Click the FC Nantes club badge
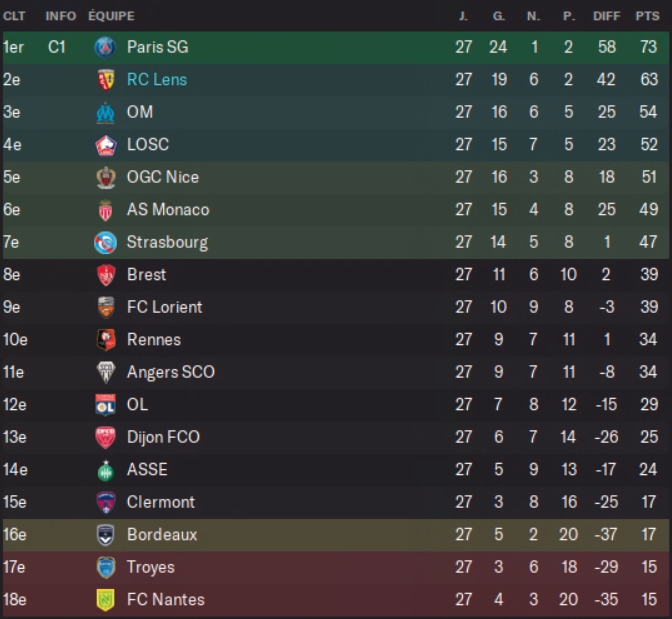The height and width of the screenshot is (619, 672). click(x=105, y=600)
